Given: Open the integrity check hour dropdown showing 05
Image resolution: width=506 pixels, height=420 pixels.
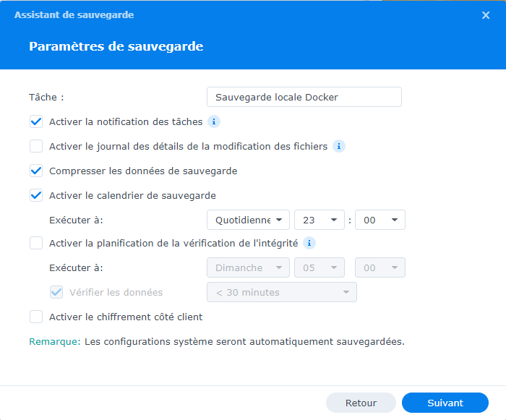Looking at the screenshot, I should click(319, 267).
